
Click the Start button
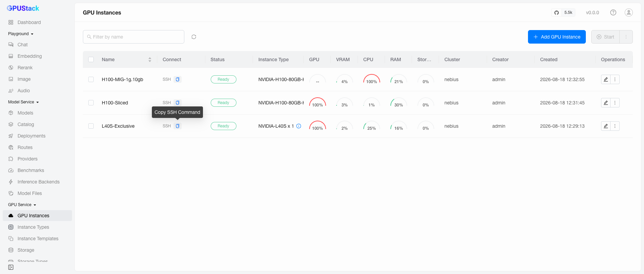coord(605,37)
